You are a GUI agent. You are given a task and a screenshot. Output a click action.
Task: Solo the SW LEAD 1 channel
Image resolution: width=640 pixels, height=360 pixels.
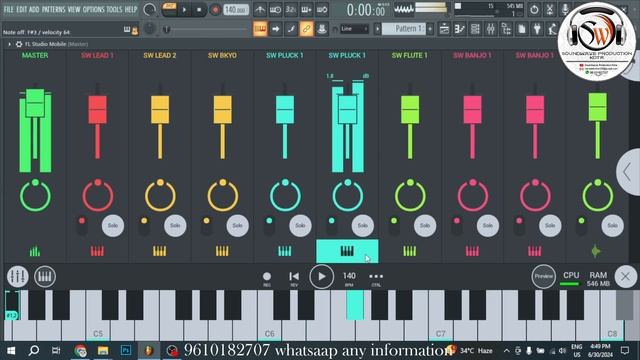click(113, 225)
